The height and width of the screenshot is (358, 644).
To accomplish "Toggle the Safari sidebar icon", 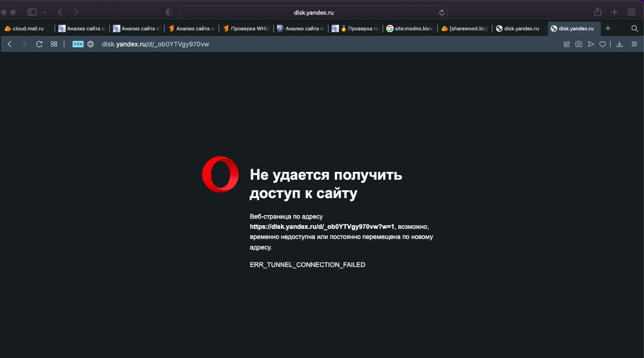I will tap(32, 12).
